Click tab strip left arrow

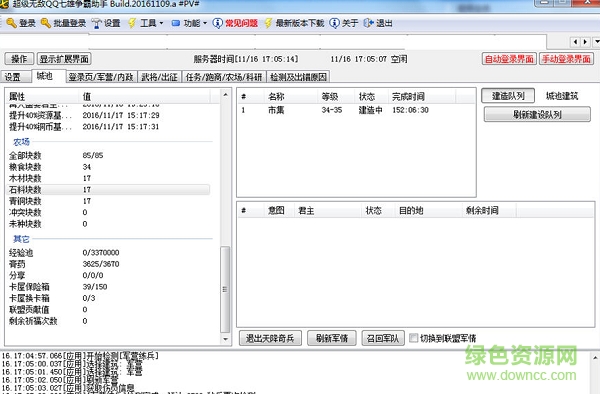[576, 41]
